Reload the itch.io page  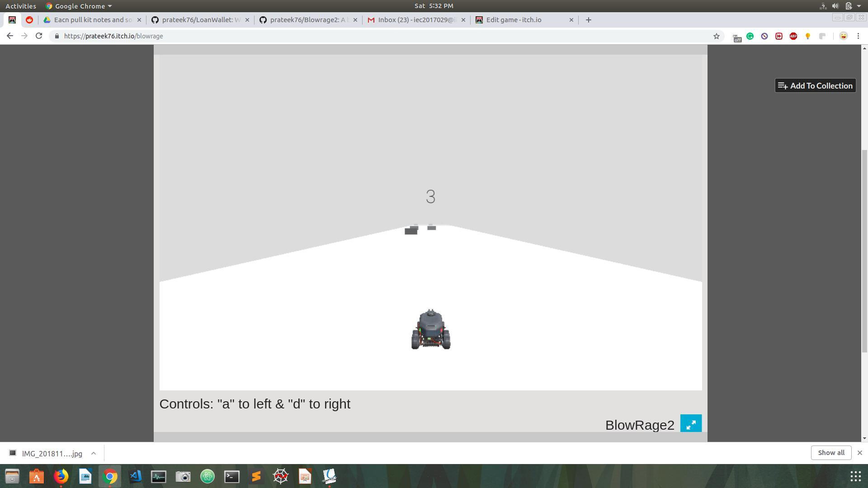tap(39, 36)
